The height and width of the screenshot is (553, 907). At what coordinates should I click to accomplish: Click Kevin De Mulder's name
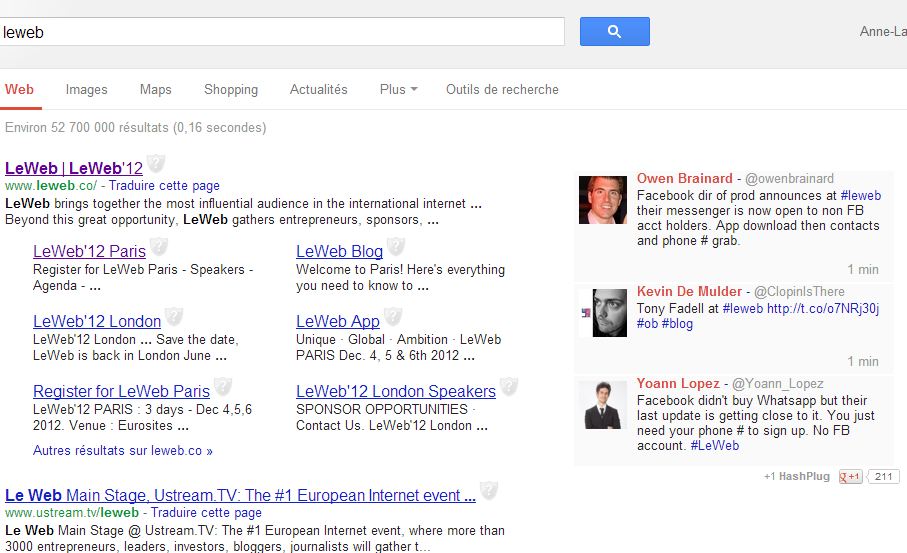[690, 292]
